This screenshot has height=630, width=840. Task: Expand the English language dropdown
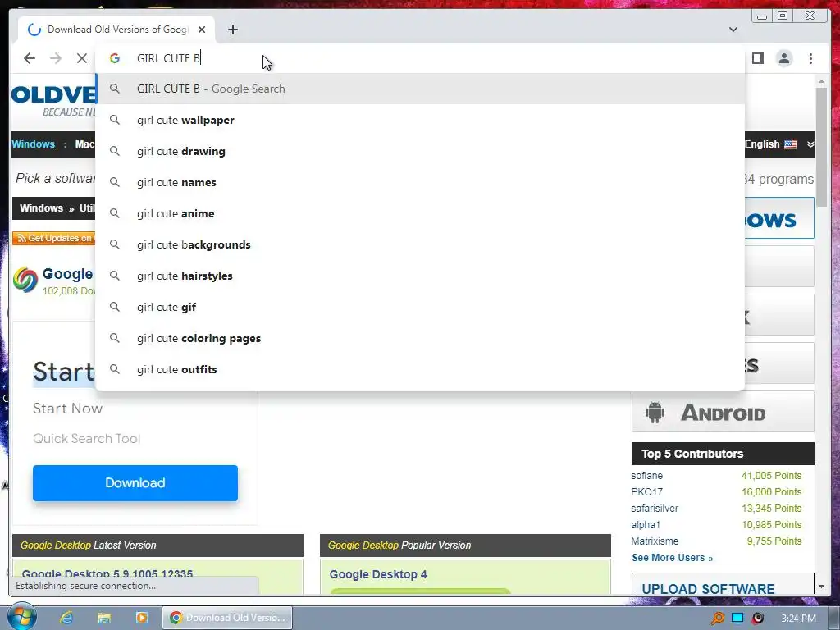(x=779, y=144)
